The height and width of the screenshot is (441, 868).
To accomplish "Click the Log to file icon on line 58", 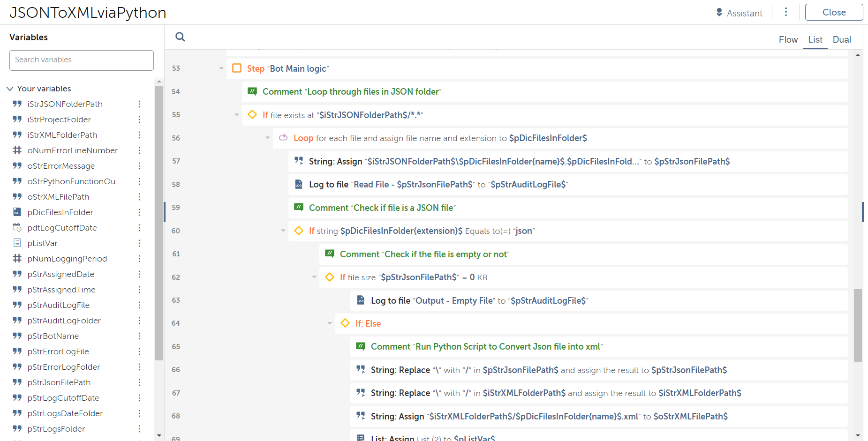I will pyautogui.click(x=299, y=184).
